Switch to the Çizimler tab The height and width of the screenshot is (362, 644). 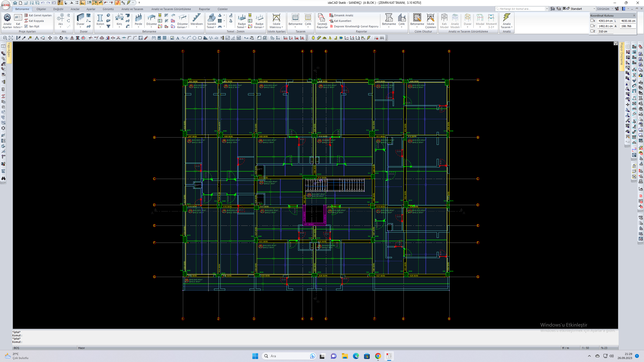click(223, 9)
